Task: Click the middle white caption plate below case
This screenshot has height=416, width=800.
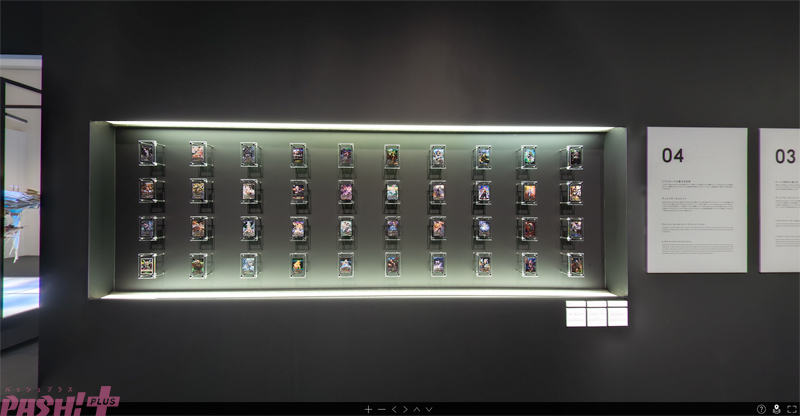Action: point(597,314)
